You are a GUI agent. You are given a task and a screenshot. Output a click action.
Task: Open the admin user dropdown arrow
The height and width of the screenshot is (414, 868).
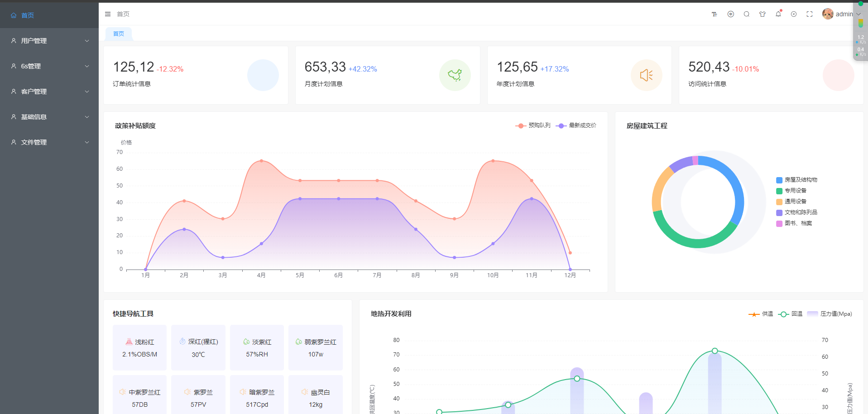pyautogui.click(x=858, y=14)
